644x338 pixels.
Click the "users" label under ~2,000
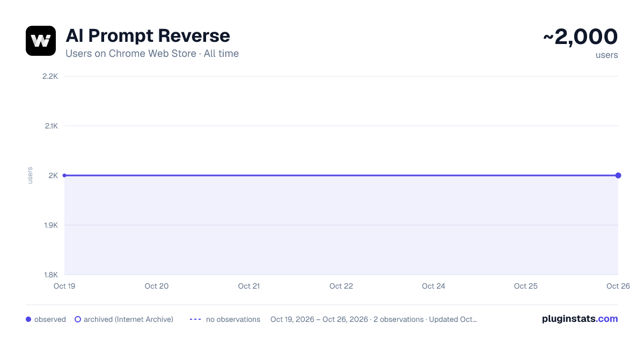607,55
